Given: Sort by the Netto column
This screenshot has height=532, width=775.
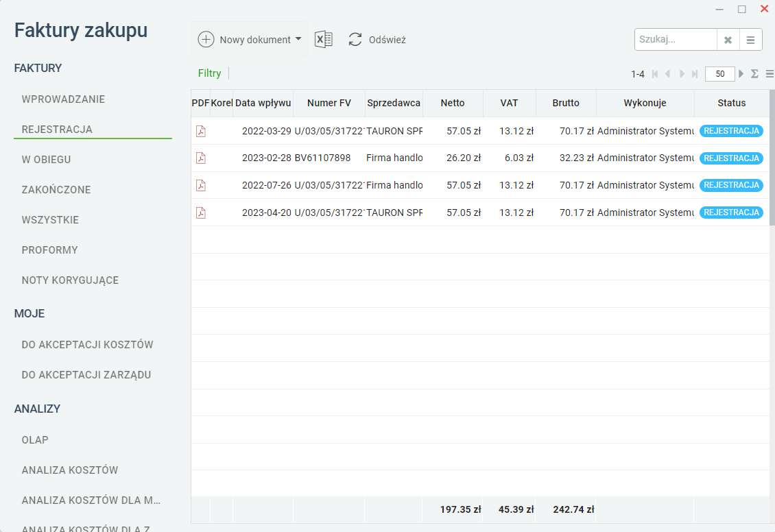Looking at the screenshot, I should (x=452, y=104).
